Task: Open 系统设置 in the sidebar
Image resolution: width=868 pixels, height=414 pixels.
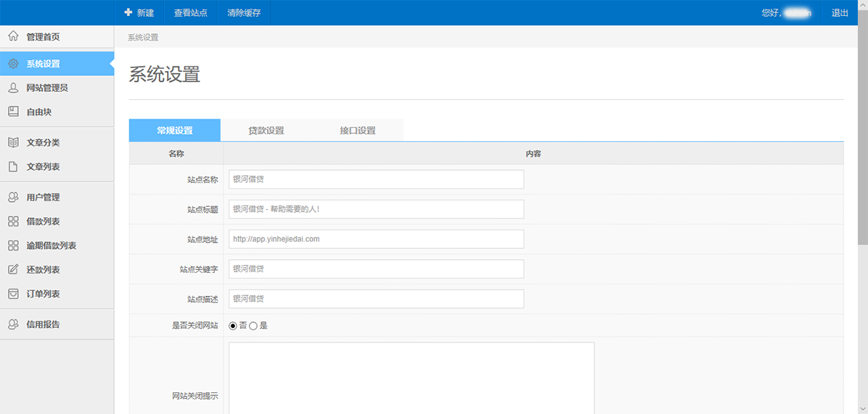Action: tap(57, 64)
